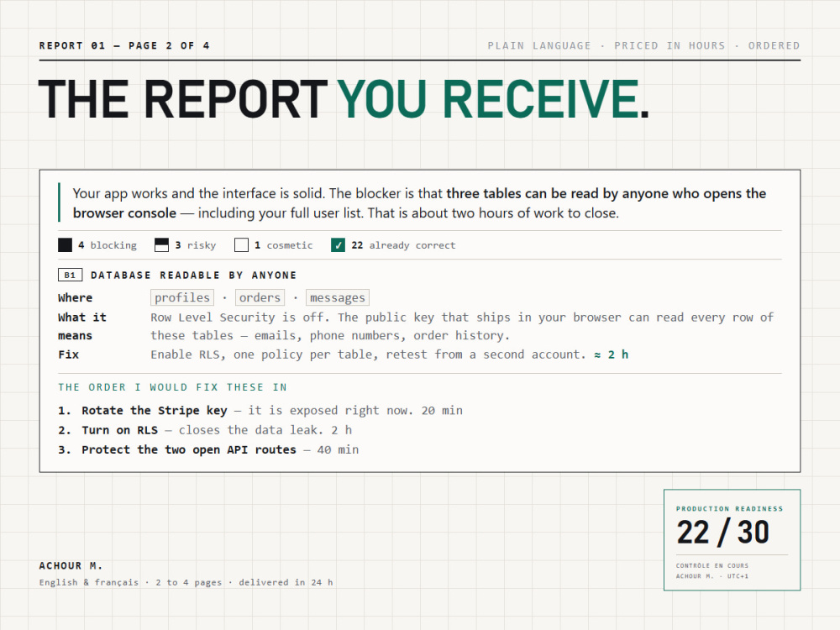
Task: Click the 'ACHOUR M.' footer name
Action: click(x=71, y=565)
